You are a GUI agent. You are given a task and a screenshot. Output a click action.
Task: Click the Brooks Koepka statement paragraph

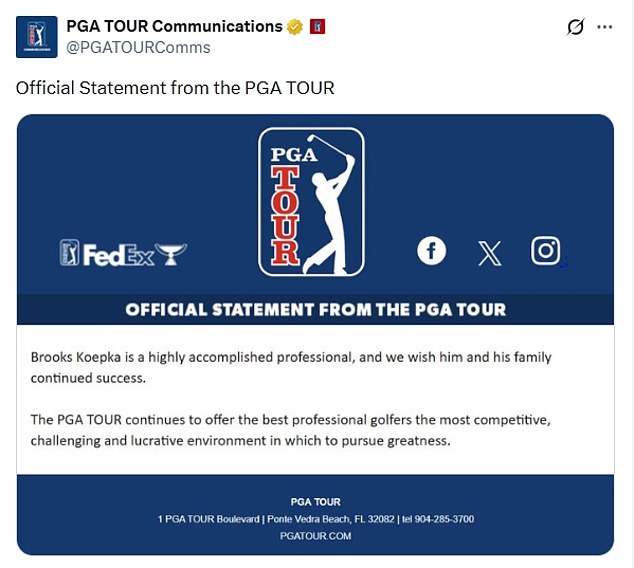coord(290,366)
